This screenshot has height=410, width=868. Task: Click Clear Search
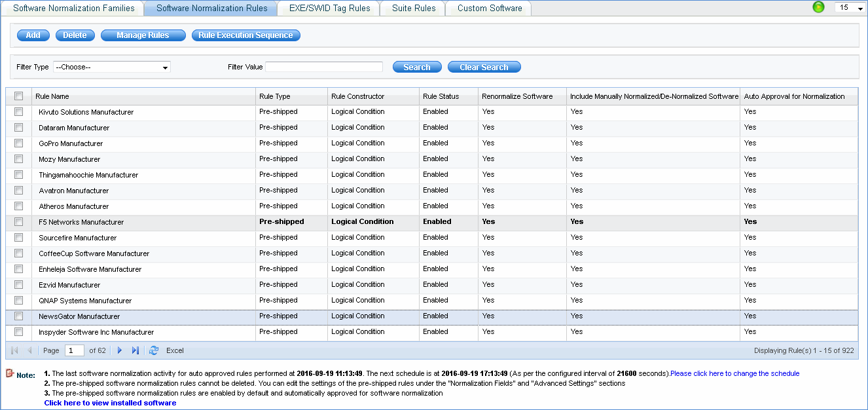tap(484, 66)
